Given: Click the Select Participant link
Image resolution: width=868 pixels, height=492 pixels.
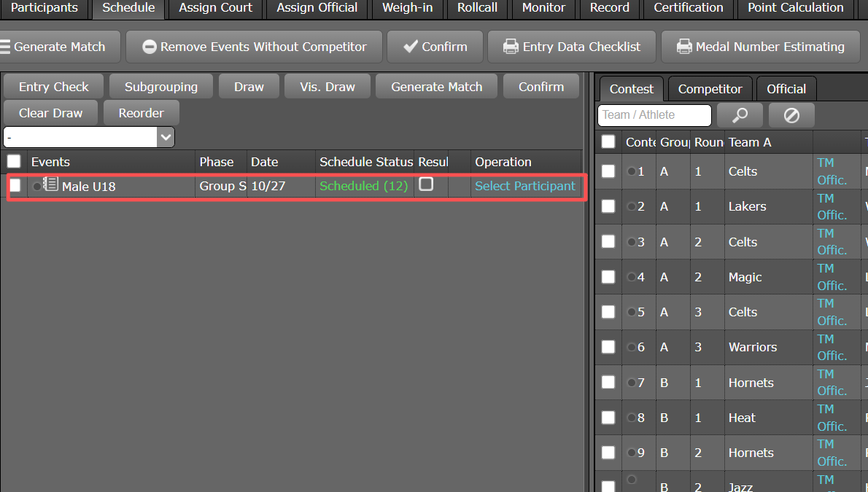Looking at the screenshot, I should 525,186.
